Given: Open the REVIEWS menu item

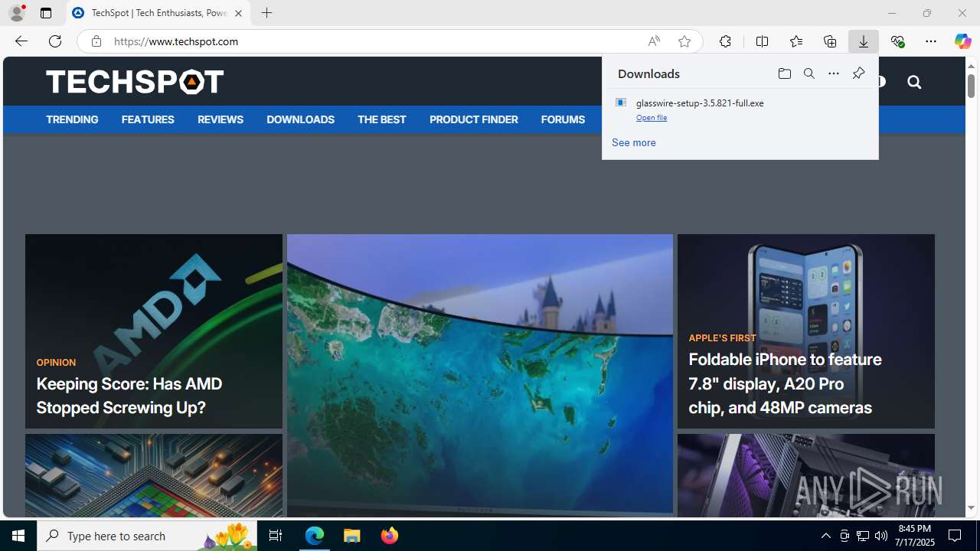Looking at the screenshot, I should (220, 119).
